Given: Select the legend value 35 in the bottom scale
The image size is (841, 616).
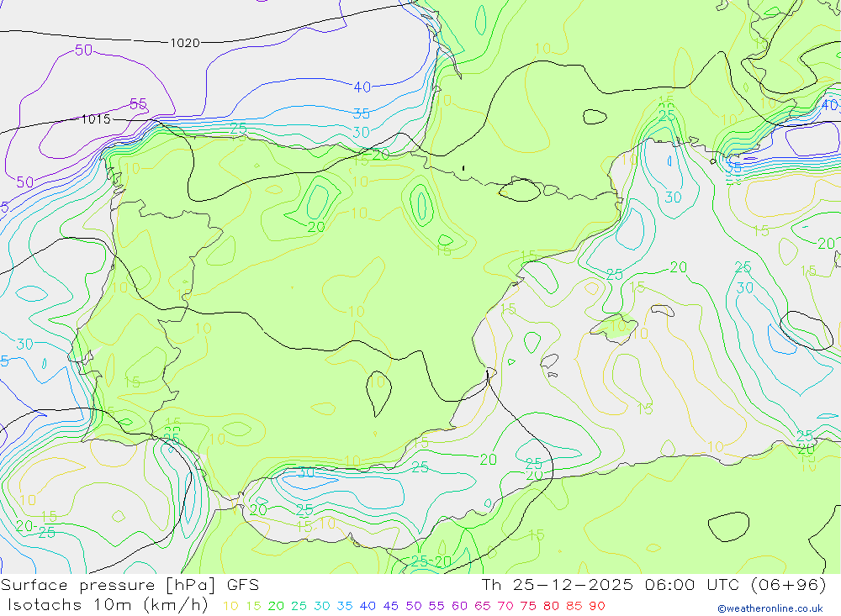Looking at the screenshot, I should point(345,606).
